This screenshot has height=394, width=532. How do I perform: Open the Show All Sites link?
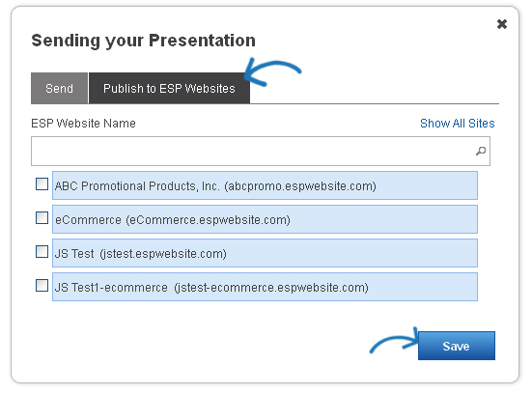457,124
